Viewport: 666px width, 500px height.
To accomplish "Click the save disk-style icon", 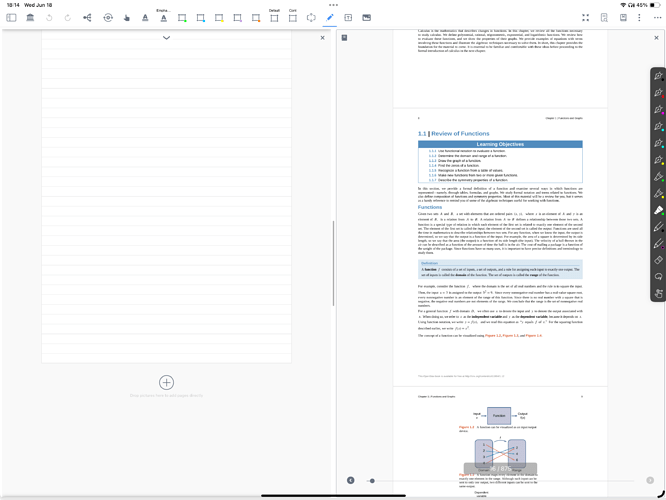I will (623, 17).
